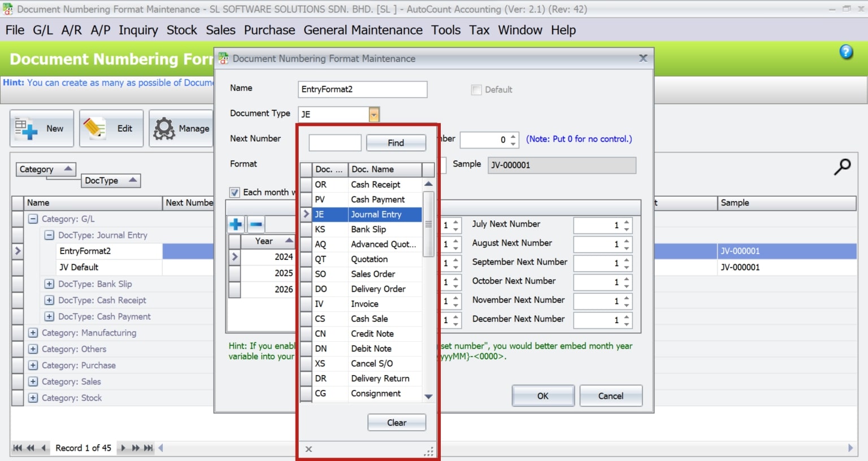
Task: Click the search magnifier icon
Action: tap(843, 167)
